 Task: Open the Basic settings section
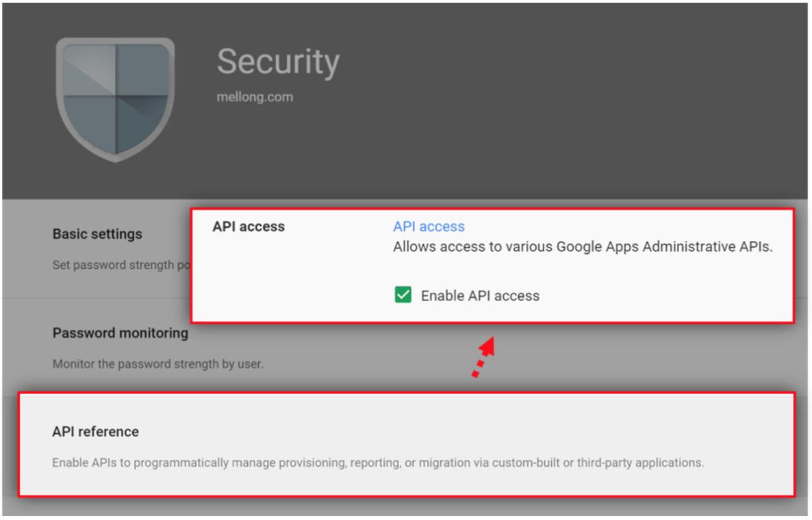pyautogui.click(x=97, y=234)
